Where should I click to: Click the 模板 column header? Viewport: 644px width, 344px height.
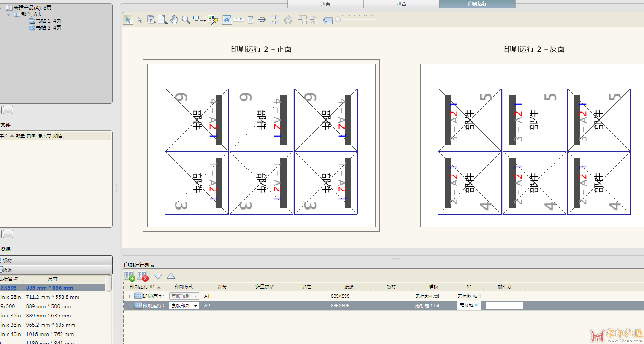coord(433,287)
